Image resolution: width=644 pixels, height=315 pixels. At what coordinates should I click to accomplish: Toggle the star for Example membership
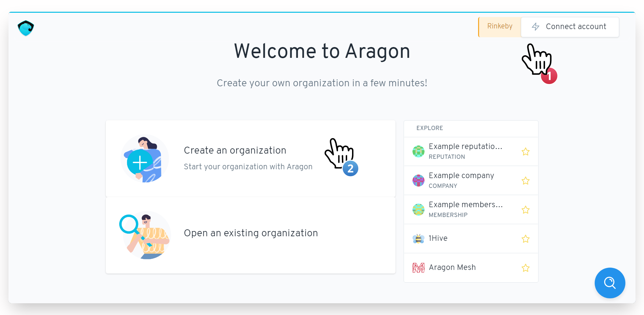[525, 210]
